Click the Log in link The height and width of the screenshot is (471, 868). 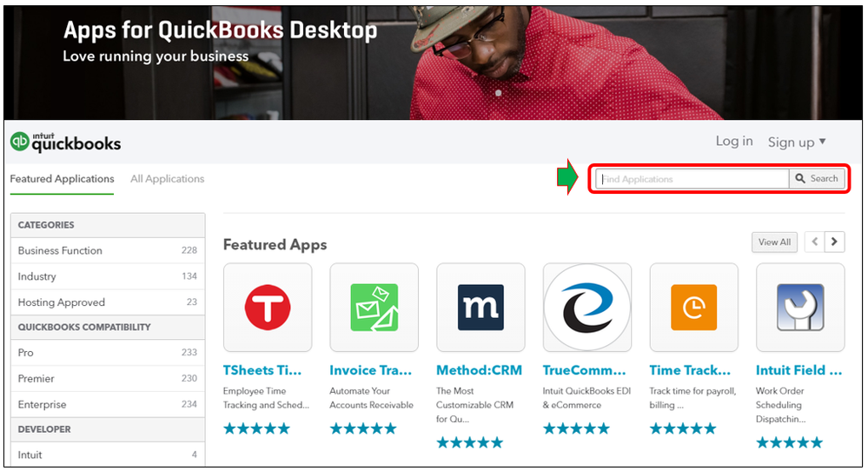coord(734,141)
